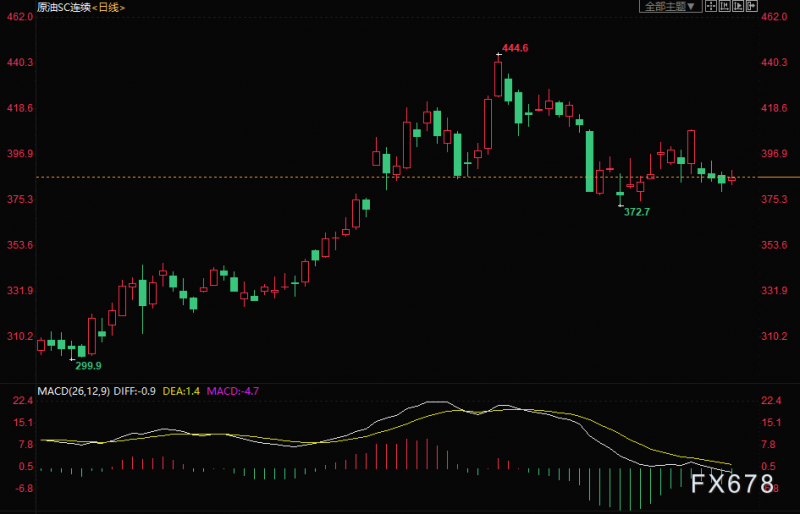Click the 440.3 right axis label
The width and height of the screenshot is (800, 514).
point(774,62)
